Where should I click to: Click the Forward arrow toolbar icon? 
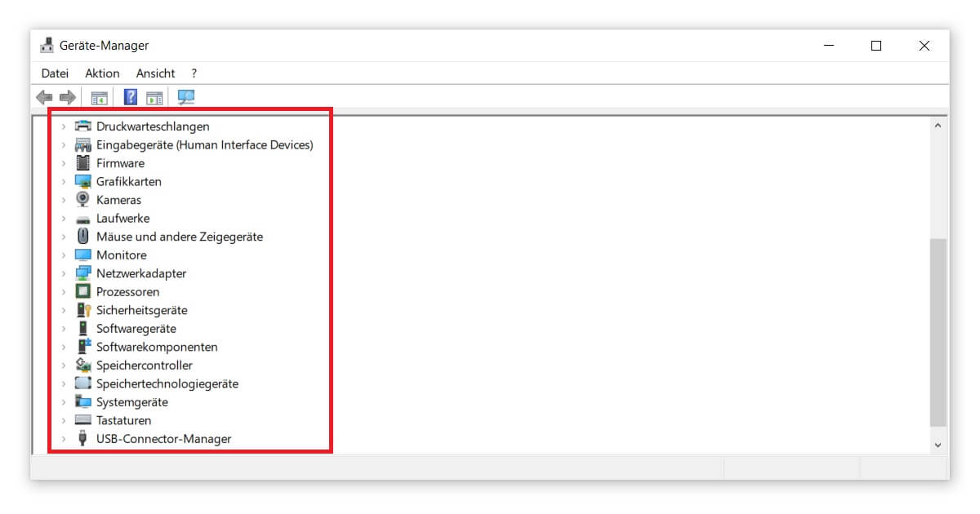click(x=68, y=98)
